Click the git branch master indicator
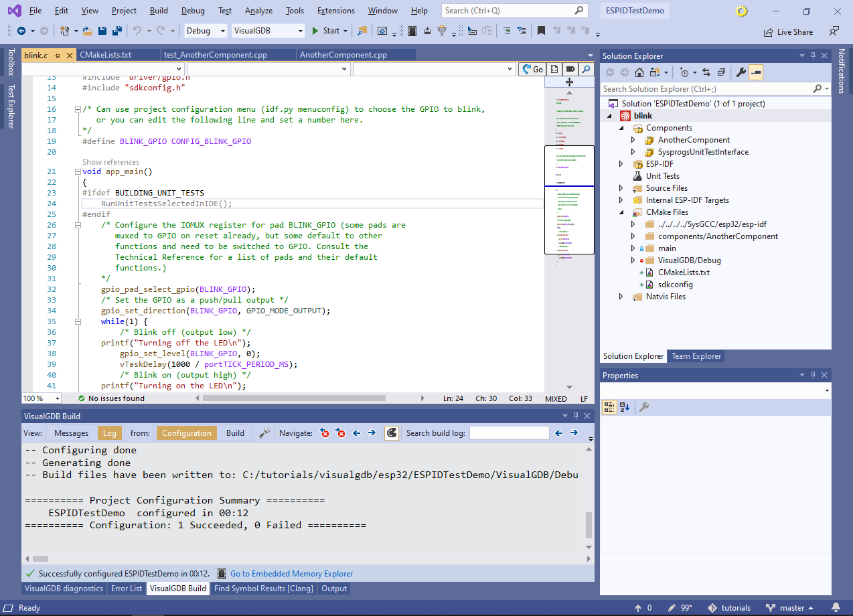853x616 pixels. click(x=791, y=608)
